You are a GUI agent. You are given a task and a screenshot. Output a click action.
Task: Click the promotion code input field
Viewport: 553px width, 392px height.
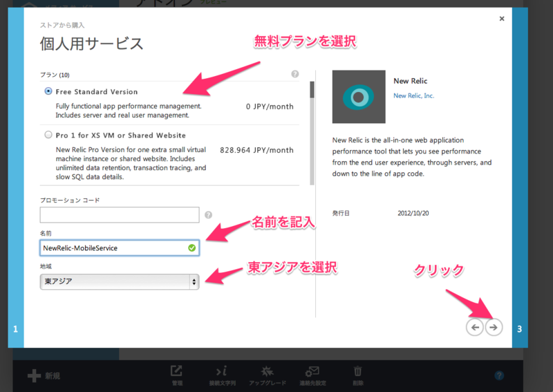(x=120, y=215)
